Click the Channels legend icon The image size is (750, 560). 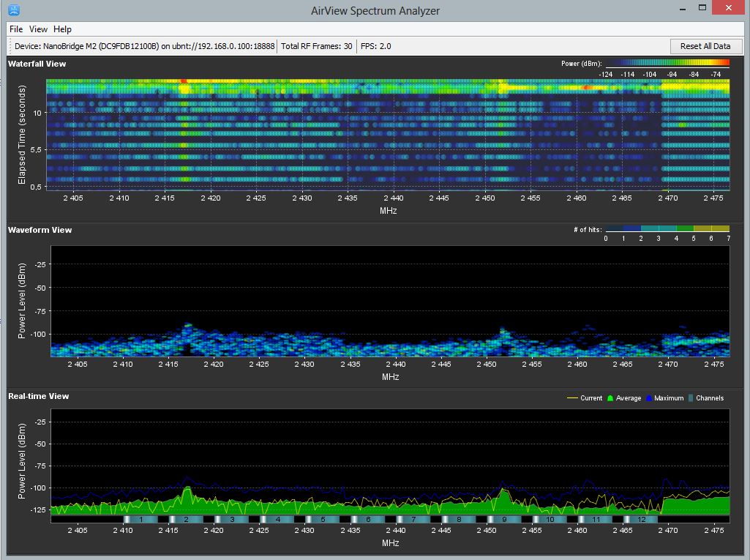coord(690,398)
